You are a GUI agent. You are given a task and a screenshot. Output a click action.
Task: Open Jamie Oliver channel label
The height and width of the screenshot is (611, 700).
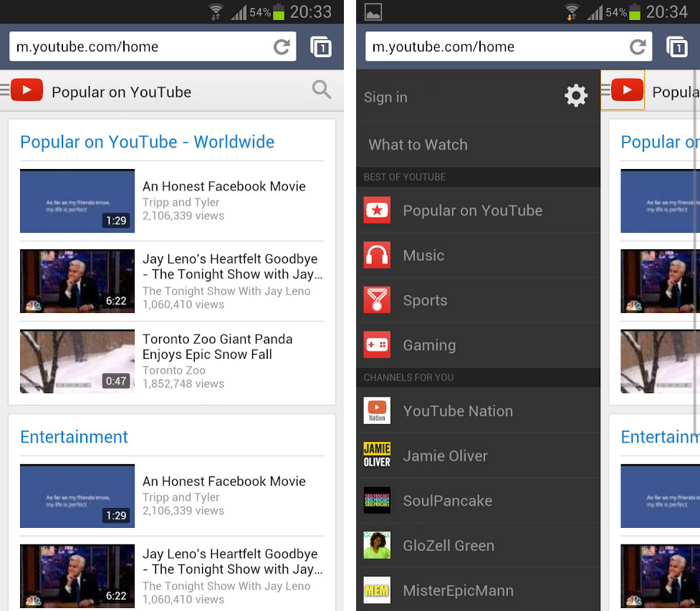click(x=445, y=456)
